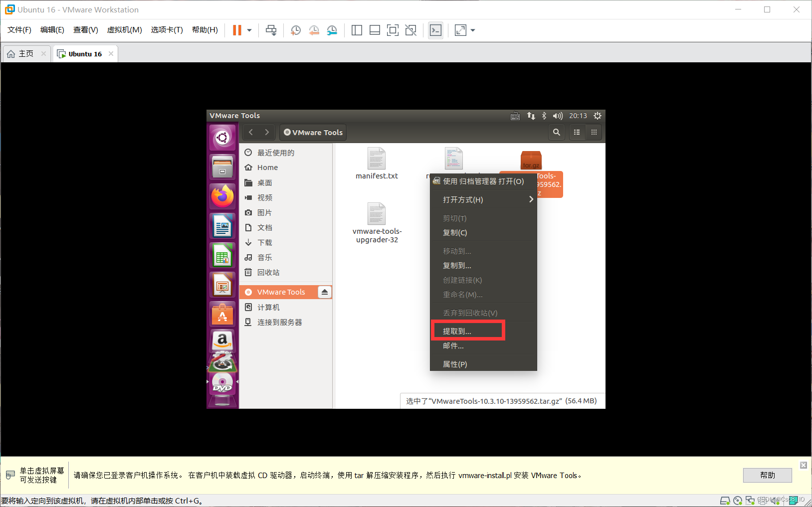Open LibreOffice Calc launcher icon
Screen dimensions: 812x507
(222, 256)
